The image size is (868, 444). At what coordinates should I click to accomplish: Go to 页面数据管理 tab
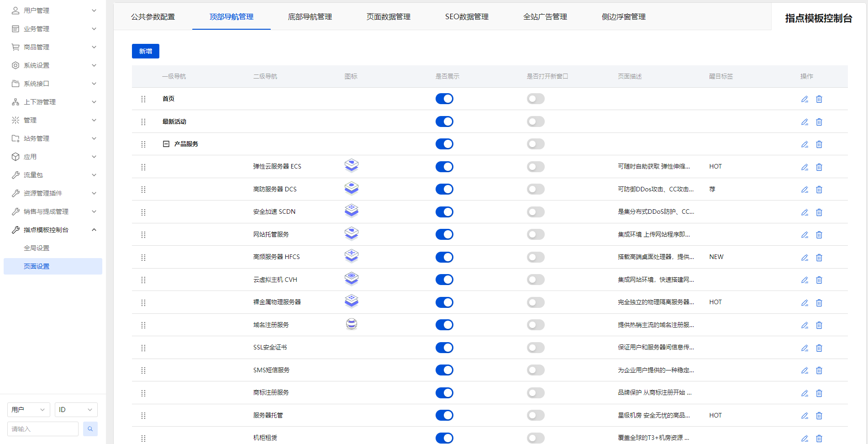[x=389, y=17]
